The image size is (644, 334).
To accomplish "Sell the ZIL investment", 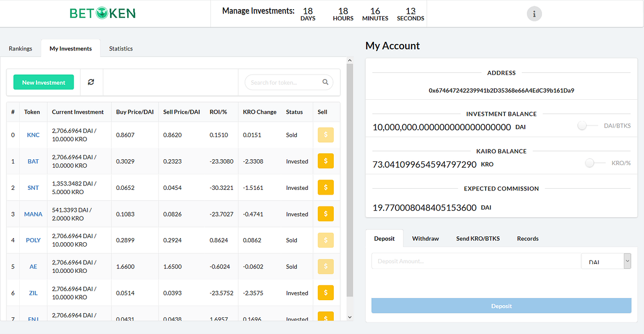I will pyautogui.click(x=325, y=292).
